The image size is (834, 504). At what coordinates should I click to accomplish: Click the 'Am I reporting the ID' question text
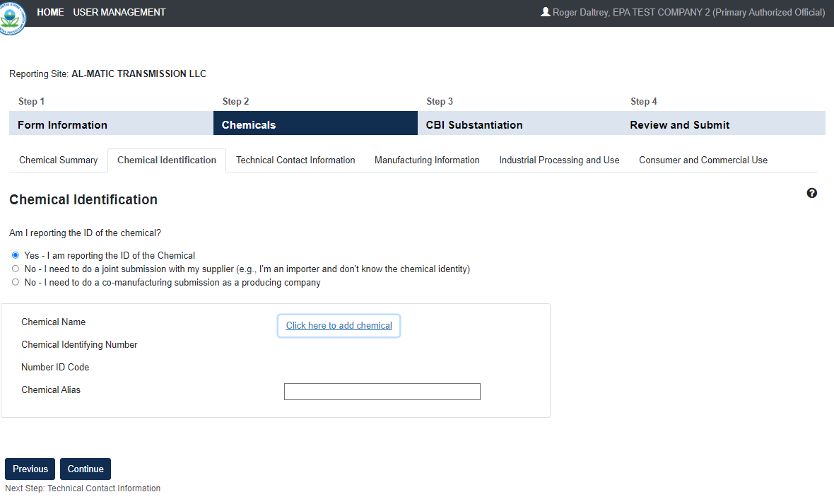click(x=85, y=233)
